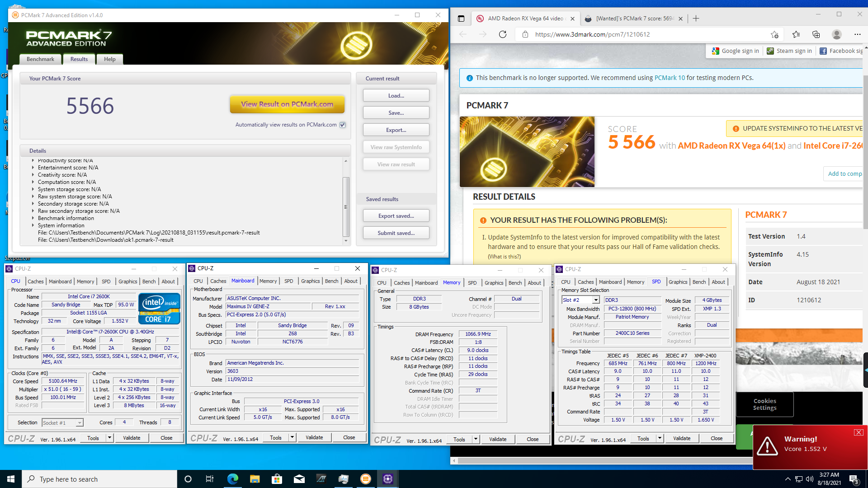868x488 pixels.
Task: Click the volume speaker tray icon
Action: pos(810,479)
